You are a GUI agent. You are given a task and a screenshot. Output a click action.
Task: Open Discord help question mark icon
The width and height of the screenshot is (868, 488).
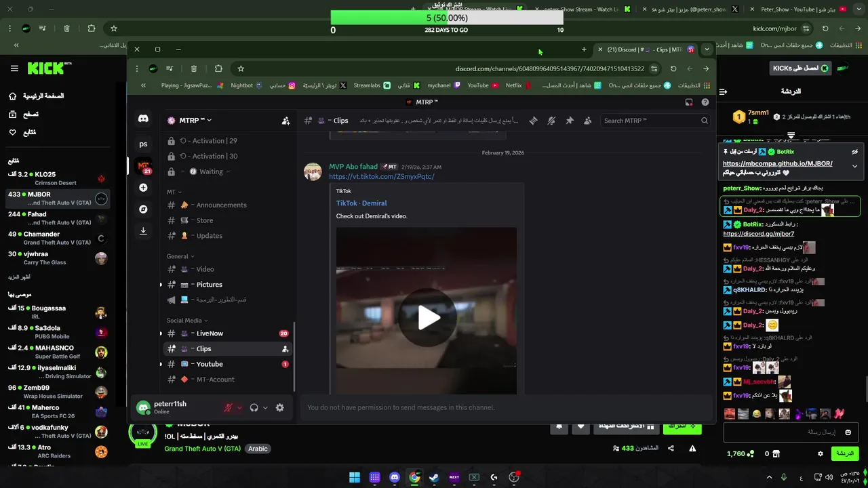(x=705, y=102)
